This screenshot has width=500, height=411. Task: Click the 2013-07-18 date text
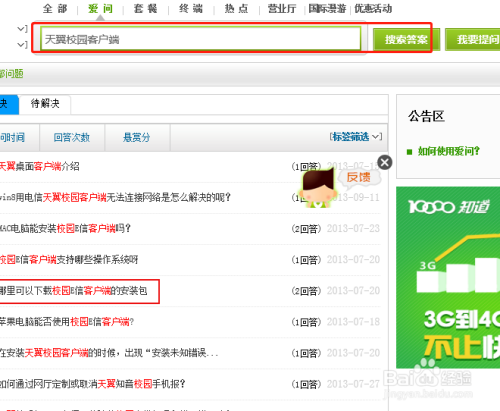(353, 322)
